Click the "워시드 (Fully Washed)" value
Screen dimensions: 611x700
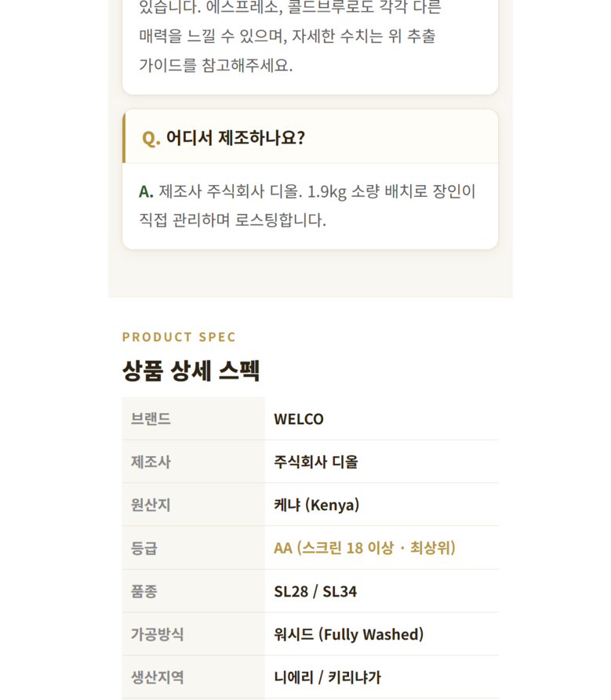coord(348,634)
